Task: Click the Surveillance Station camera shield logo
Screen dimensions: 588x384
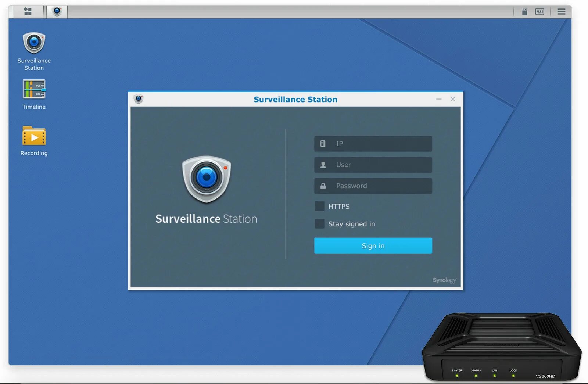Action: point(207,179)
